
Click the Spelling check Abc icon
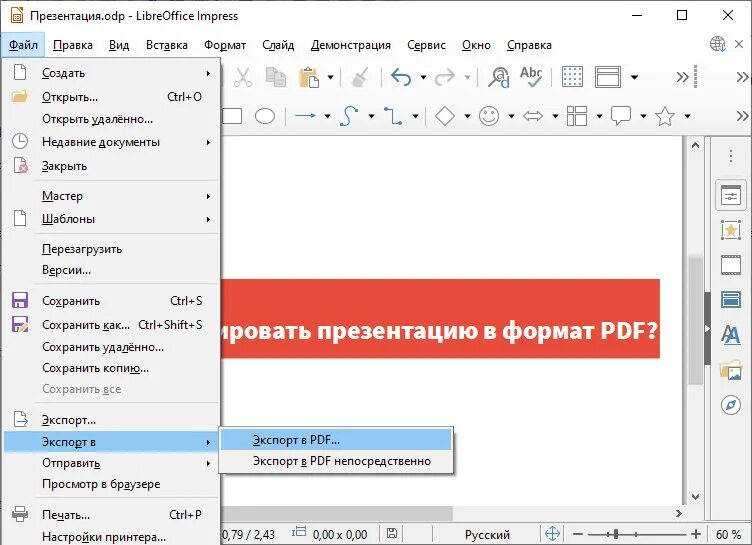pos(531,77)
